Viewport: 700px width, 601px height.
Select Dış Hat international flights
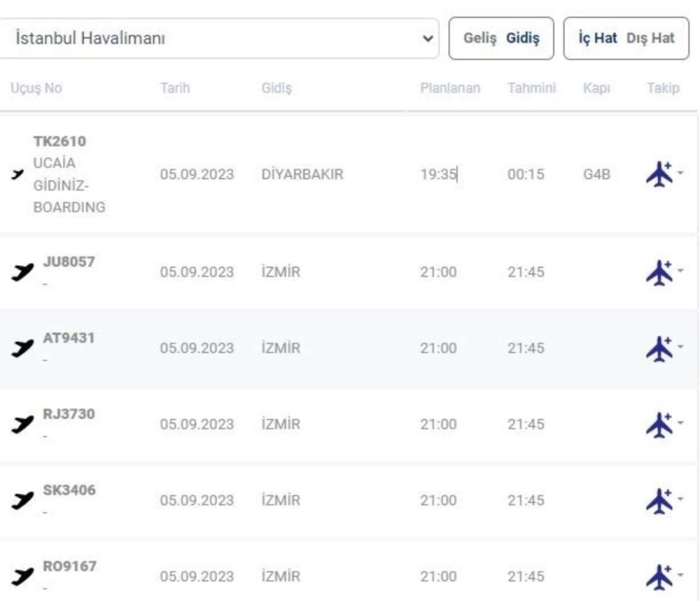[651, 39]
